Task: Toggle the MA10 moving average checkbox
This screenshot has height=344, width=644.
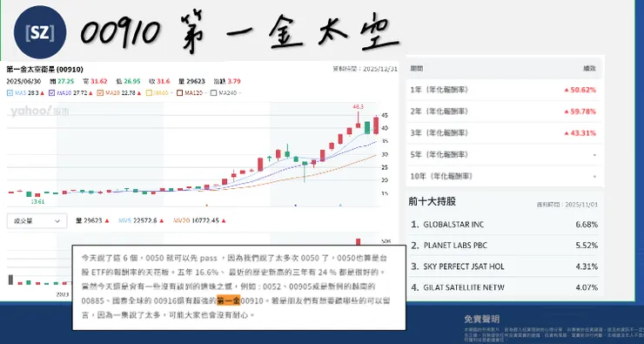Action: (x=51, y=93)
